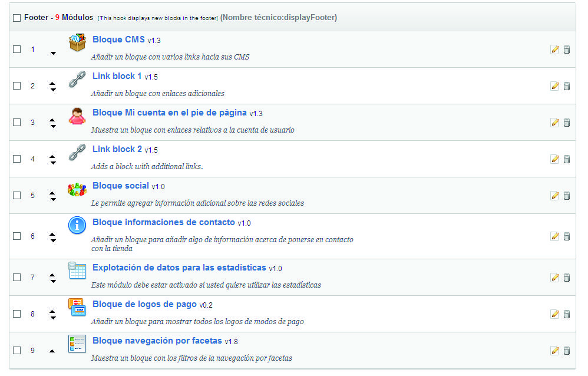Viewport: 588px width, 376px height.
Task: Edit the Bloque CMS module
Action: pyautogui.click(x=554, y=50)
